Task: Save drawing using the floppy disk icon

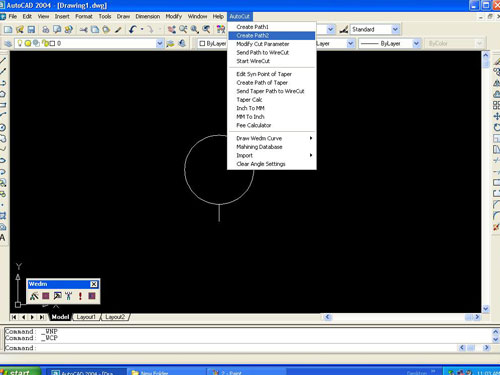Action: (31, 30)
